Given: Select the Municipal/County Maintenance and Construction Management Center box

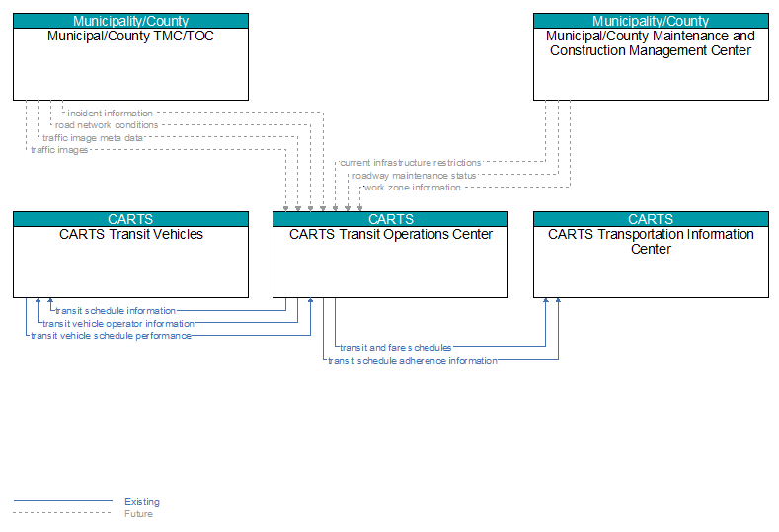Looking at the screenshot, I should (651, 56).
